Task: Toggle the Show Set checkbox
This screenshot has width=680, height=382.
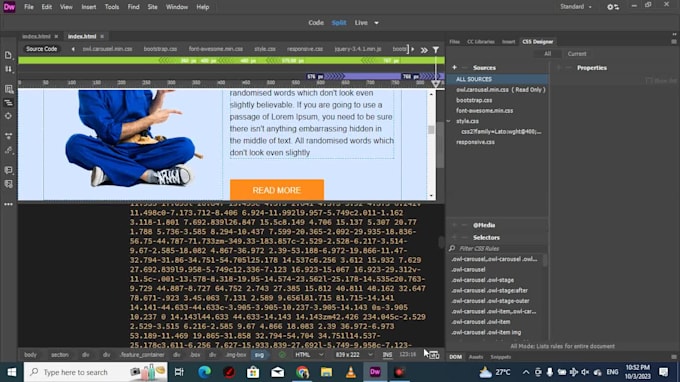Action: [649, 81]
